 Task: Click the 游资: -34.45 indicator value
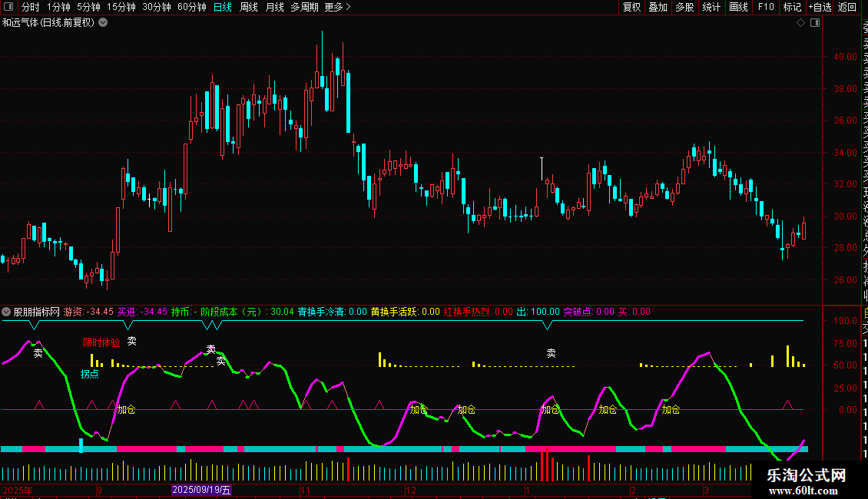88,312
